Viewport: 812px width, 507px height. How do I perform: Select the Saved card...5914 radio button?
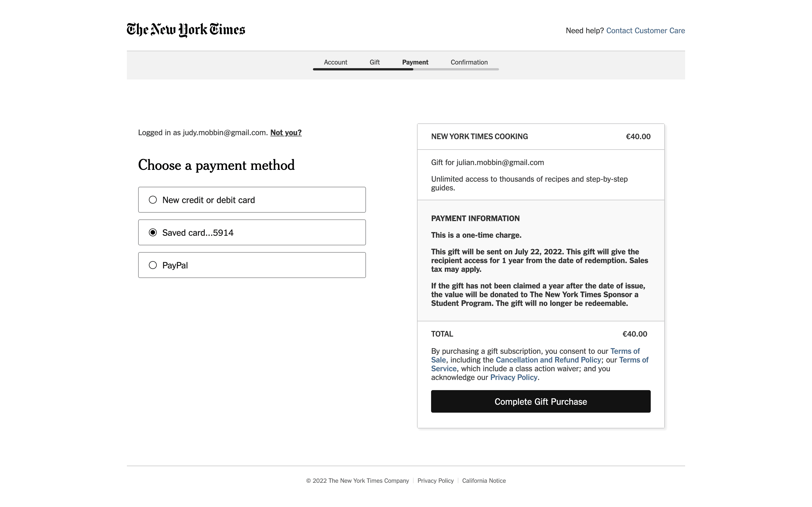click(153, 232)
